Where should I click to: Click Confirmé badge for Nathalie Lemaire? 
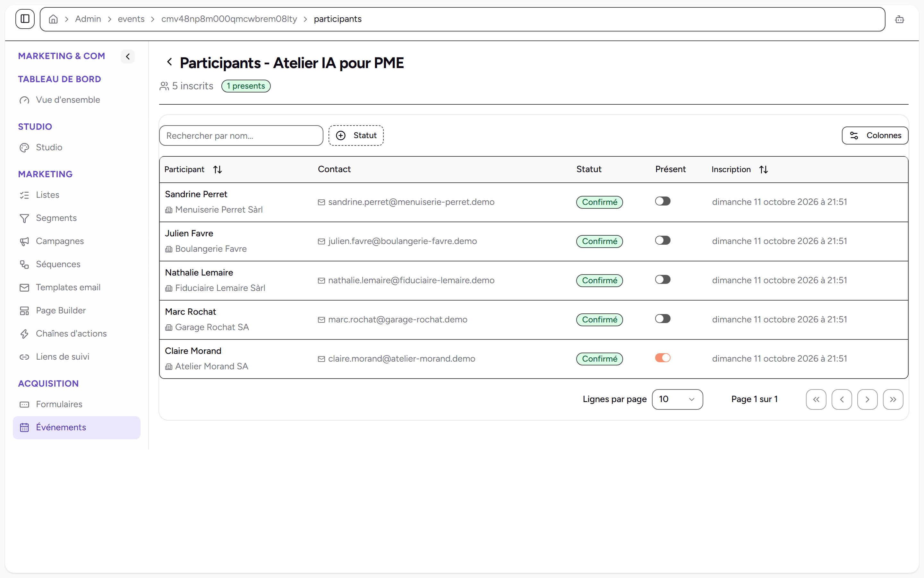click(x=599, y=281)
